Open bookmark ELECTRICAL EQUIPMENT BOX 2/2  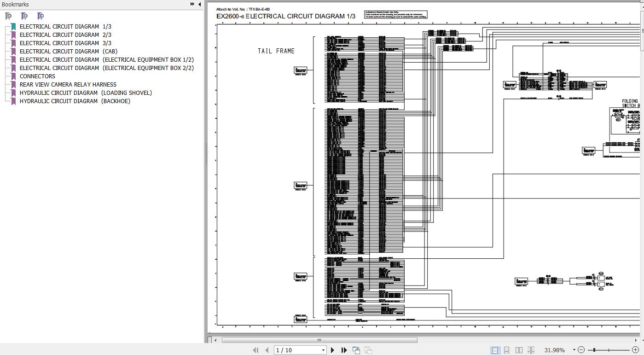[x=106, y=68]
